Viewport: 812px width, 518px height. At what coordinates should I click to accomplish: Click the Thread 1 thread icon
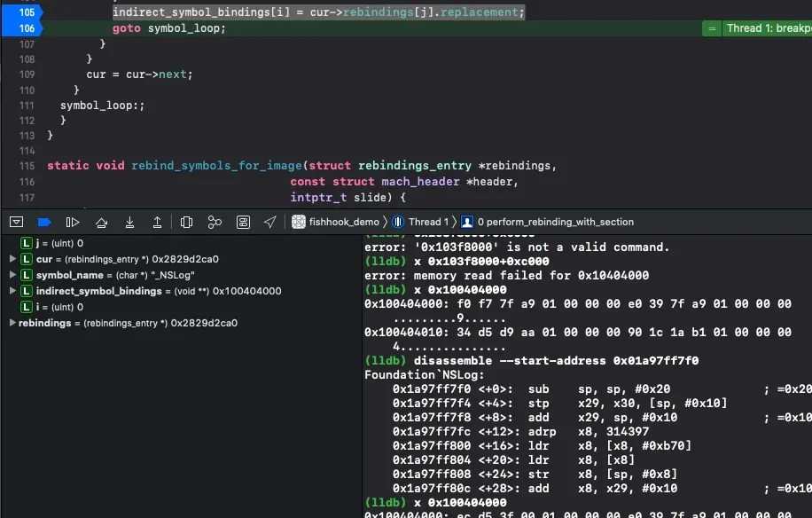398,223
